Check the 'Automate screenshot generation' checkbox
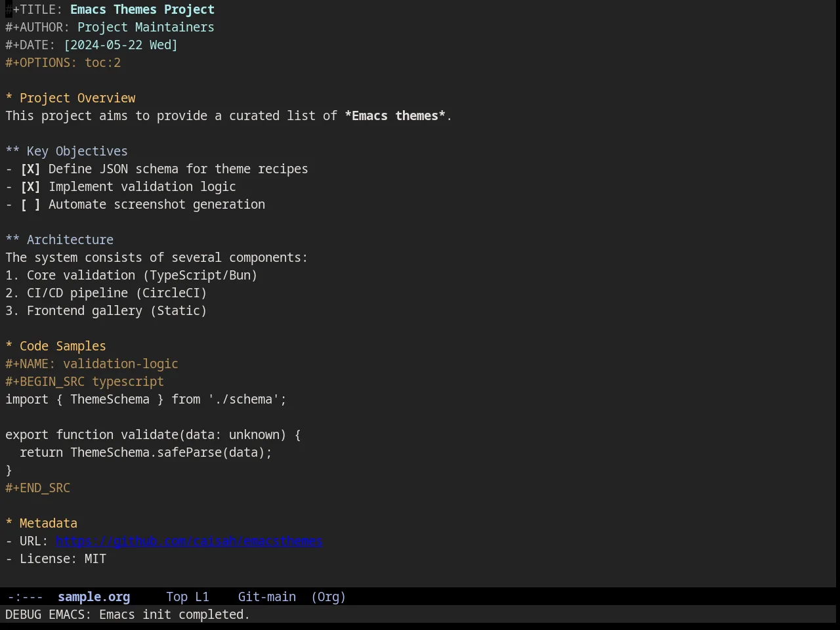The image size is (840, 630). 30,205
